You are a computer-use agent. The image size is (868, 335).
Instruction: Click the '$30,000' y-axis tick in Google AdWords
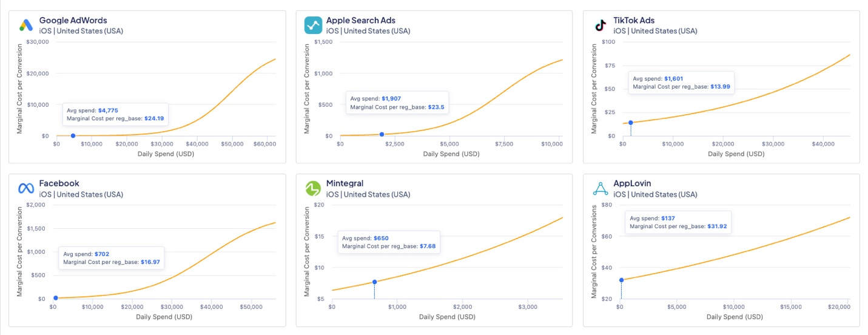(x=38, y=41)
